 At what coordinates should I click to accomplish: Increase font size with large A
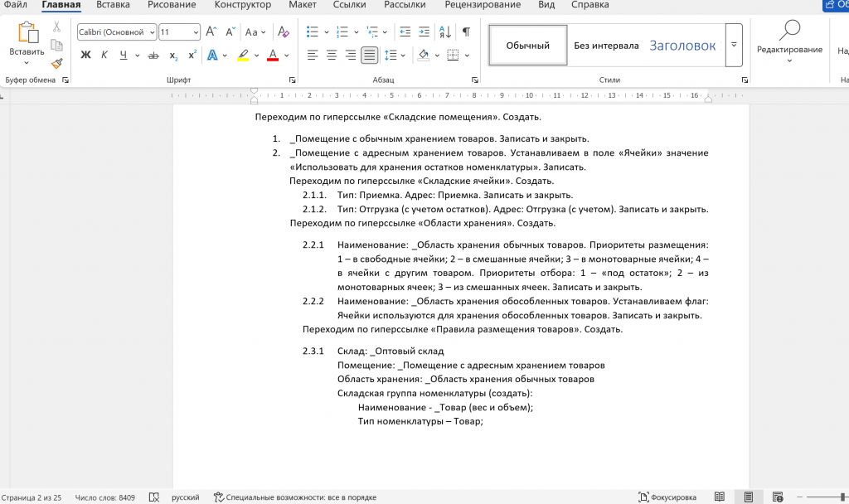211,32
